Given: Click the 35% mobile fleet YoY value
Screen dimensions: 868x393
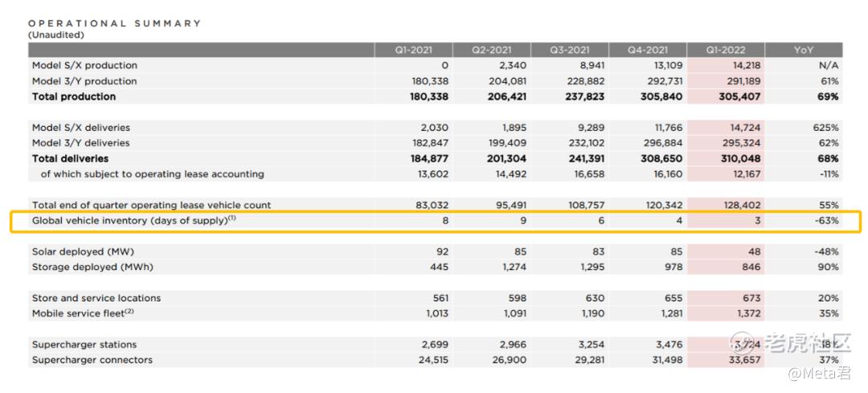Looking at the screenshot, I should (830, 313).
